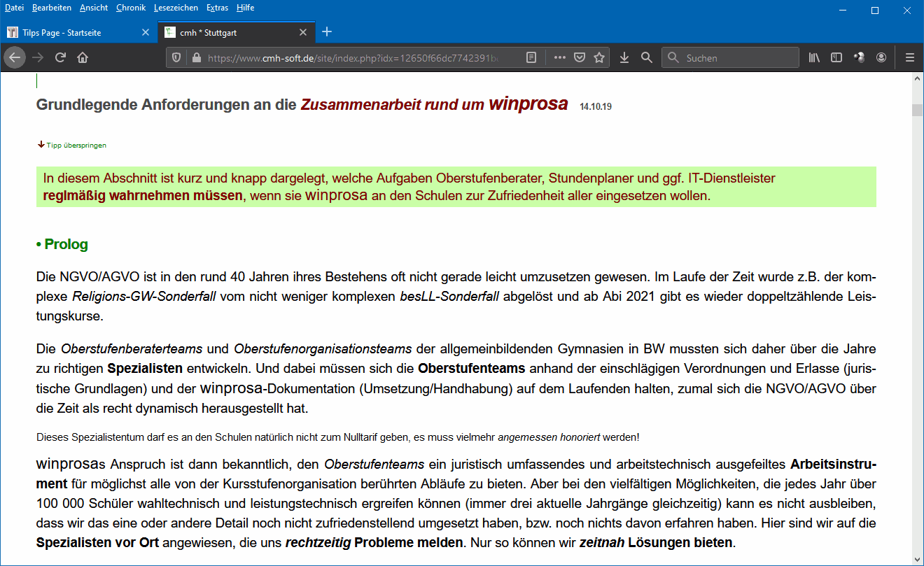The image size is (924, 566).
Task: View site security lock information
Action: point(196,57)
